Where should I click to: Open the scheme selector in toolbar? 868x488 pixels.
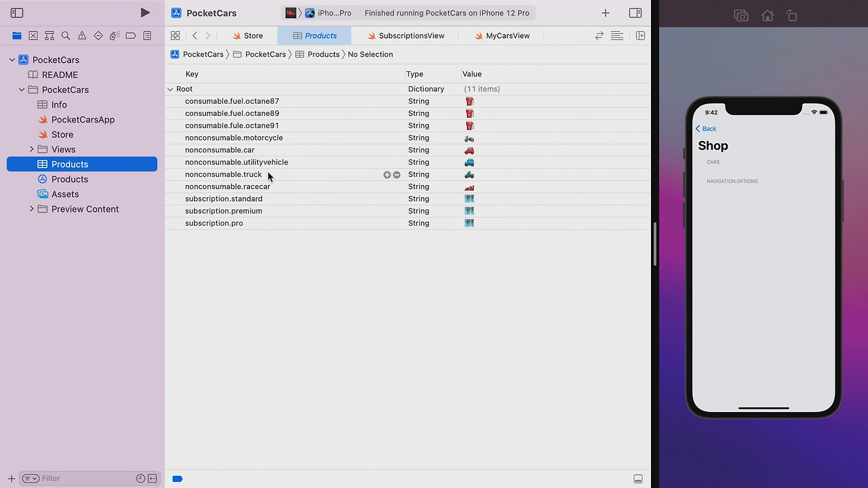click(x=291, y=13)
